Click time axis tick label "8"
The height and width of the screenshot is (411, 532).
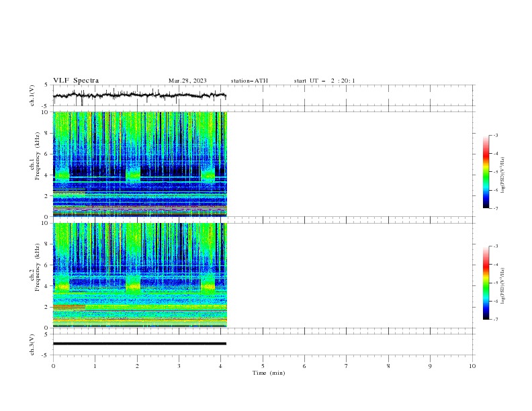tap(388, 366)
